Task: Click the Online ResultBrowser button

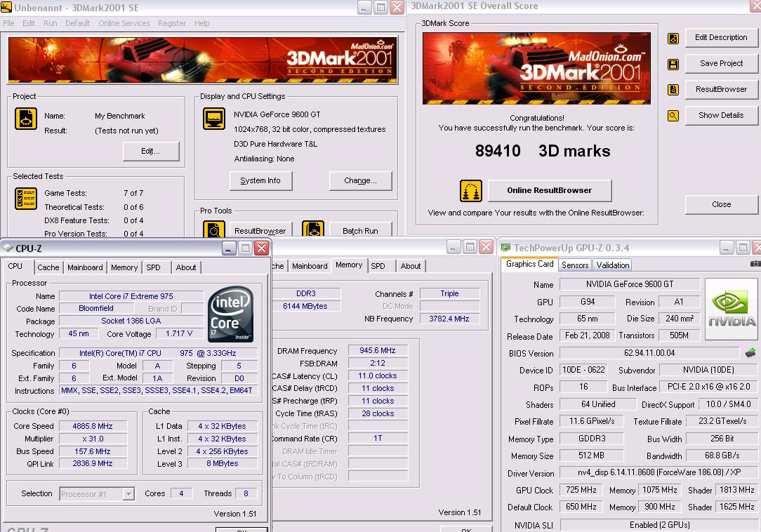Action: point(550,191)
